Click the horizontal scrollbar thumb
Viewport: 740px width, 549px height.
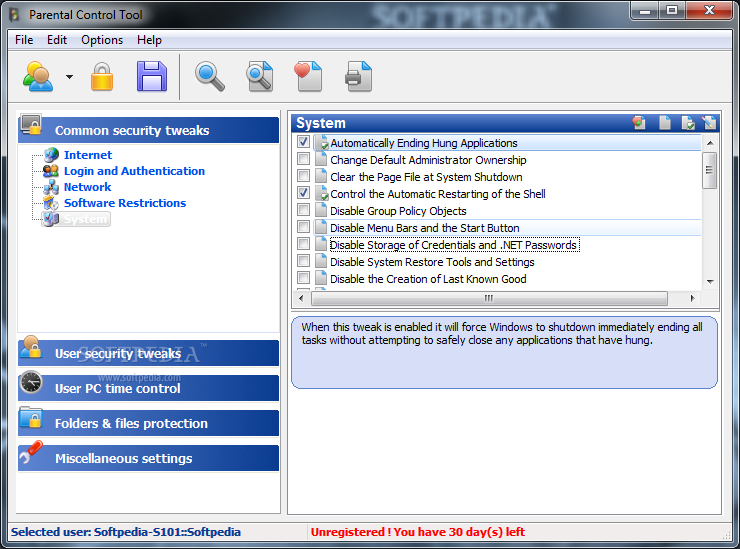point(489,298)
